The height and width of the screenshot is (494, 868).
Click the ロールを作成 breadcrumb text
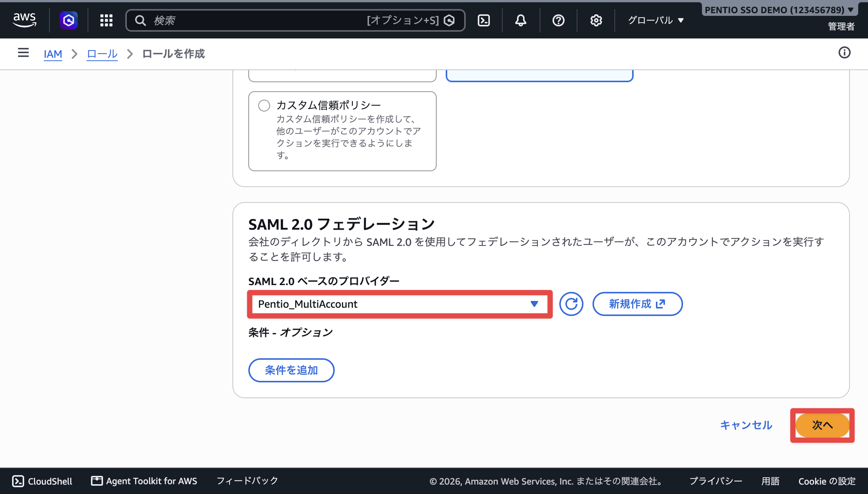pyautogui.click(x=174, y=54)
